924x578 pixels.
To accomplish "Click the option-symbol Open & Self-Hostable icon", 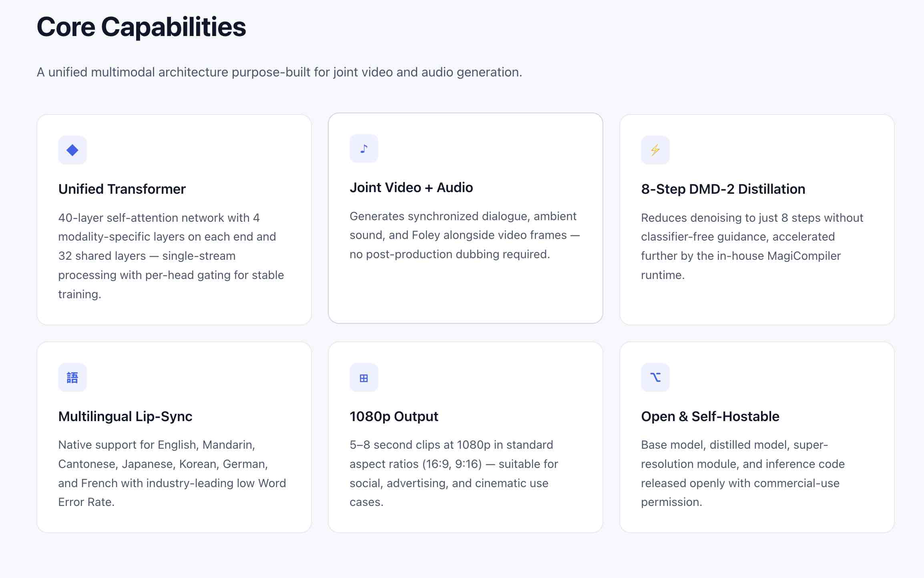I will (655, 377).
